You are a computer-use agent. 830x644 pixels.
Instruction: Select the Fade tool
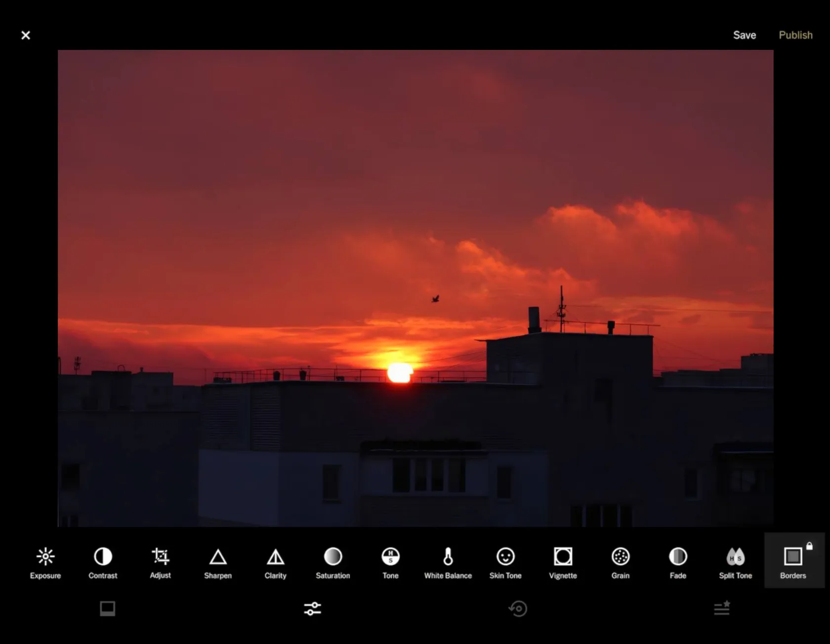(x=678, y=562)
